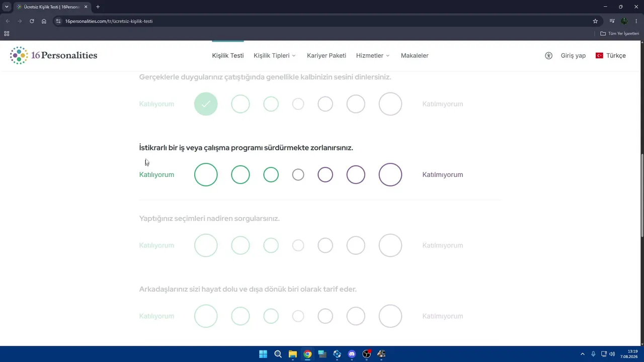Open the Kariyer Paketi nav item
644x362 pixels.
[327, 56]
